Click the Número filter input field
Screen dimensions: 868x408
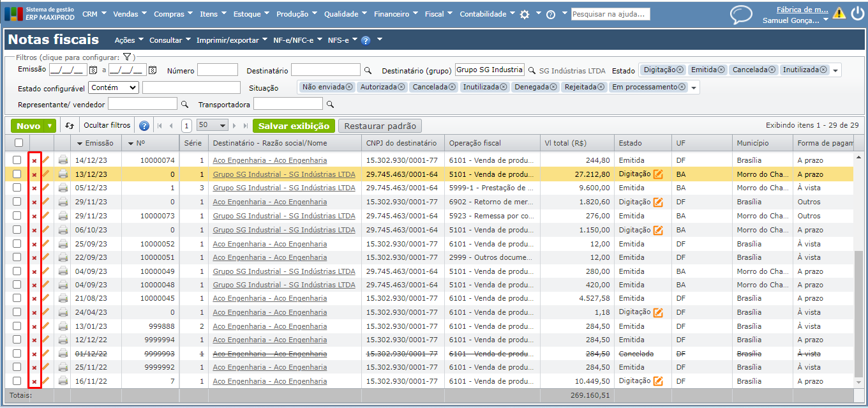pos(217,70)
